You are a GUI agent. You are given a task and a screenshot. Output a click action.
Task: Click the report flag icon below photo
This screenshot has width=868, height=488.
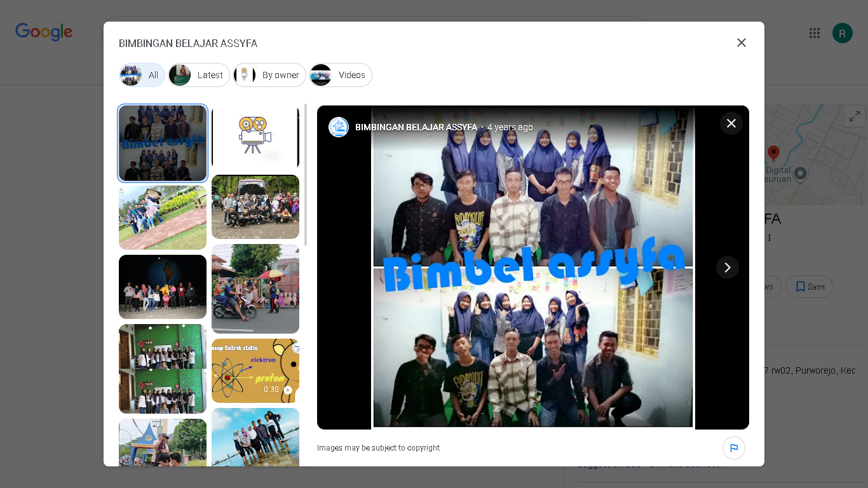(733, 448)
